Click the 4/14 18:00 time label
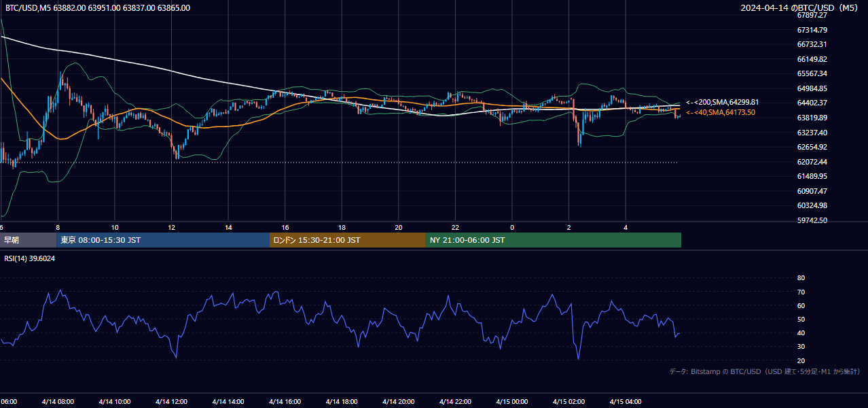 coord(342,402)
